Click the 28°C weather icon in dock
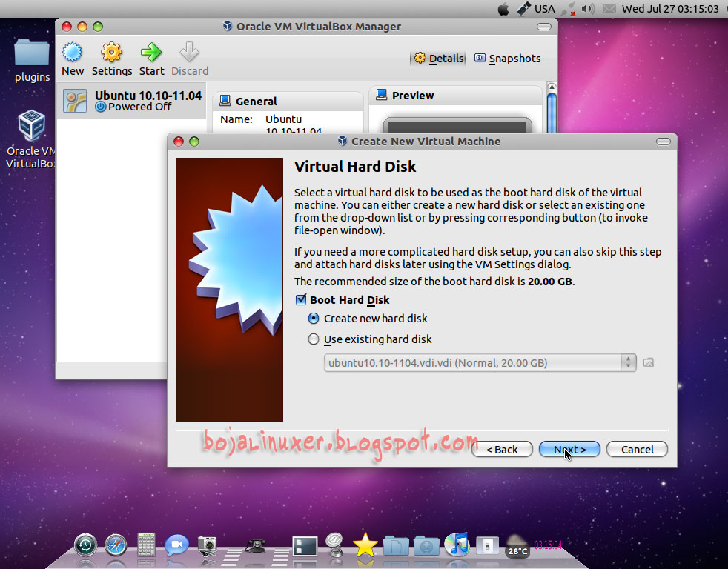Viewport: 728px width, 569px height. tap(517, 545)
